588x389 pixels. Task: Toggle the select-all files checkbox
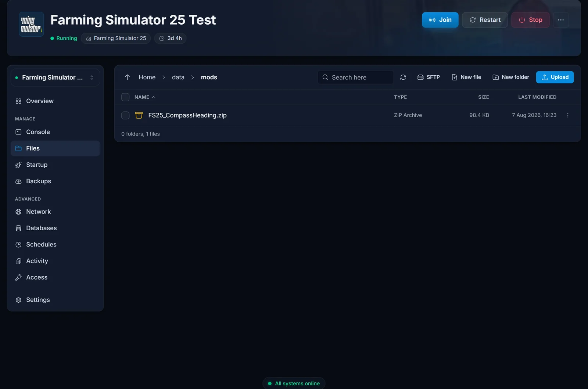pos(125,97)
